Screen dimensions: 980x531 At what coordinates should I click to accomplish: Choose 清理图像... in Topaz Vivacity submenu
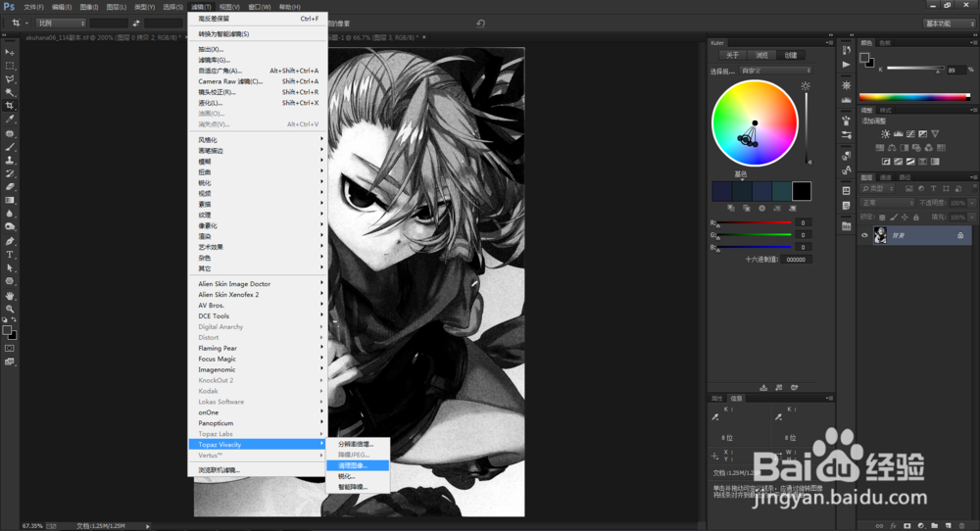pyautogui.click(x=358, y=465)
